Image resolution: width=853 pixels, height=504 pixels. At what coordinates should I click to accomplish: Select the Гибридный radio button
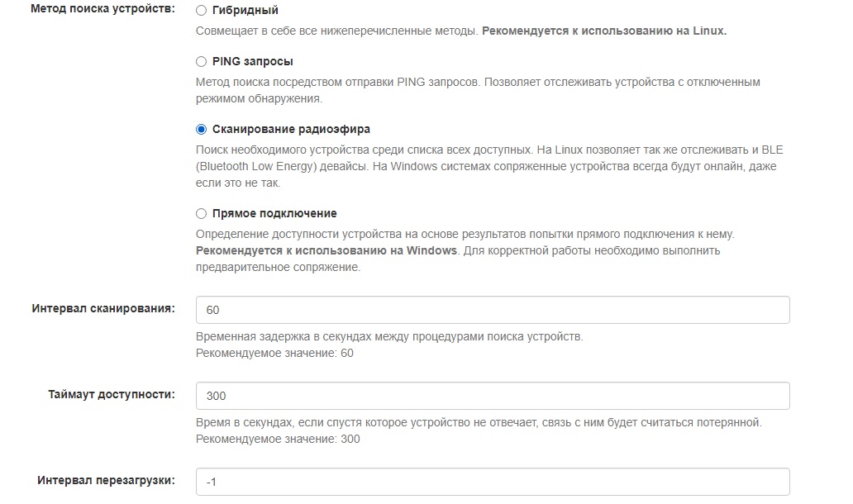tap(201, 11)
